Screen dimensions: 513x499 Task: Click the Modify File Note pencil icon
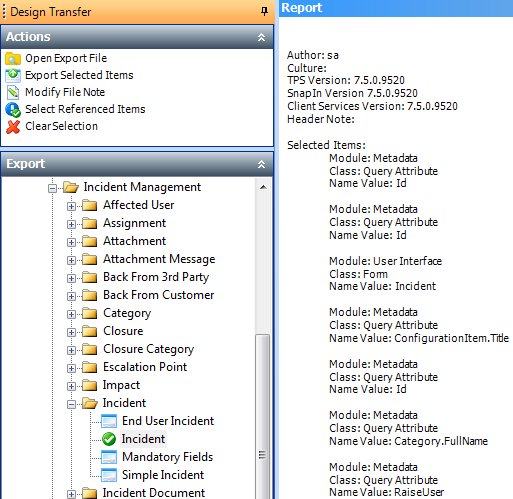point(13,92)
